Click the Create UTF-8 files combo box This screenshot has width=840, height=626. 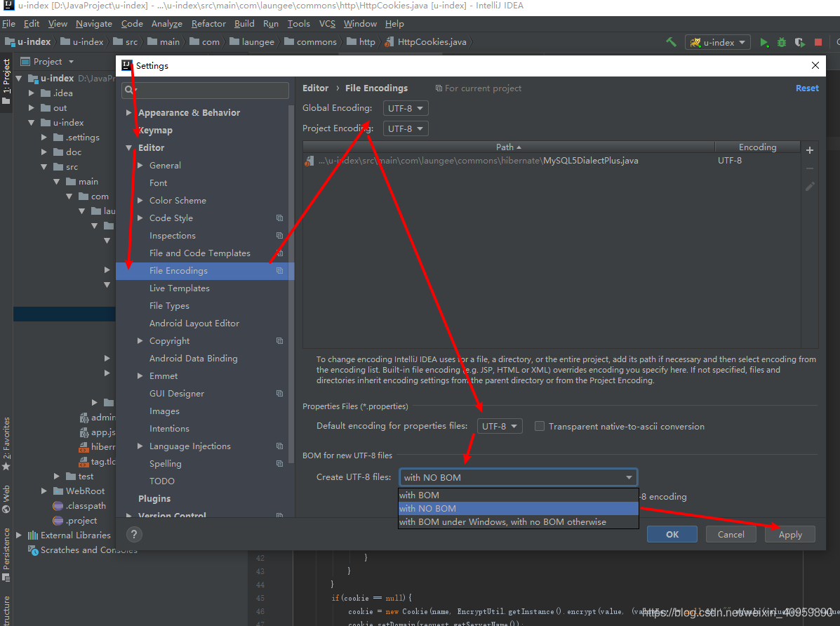coord(518,477)
